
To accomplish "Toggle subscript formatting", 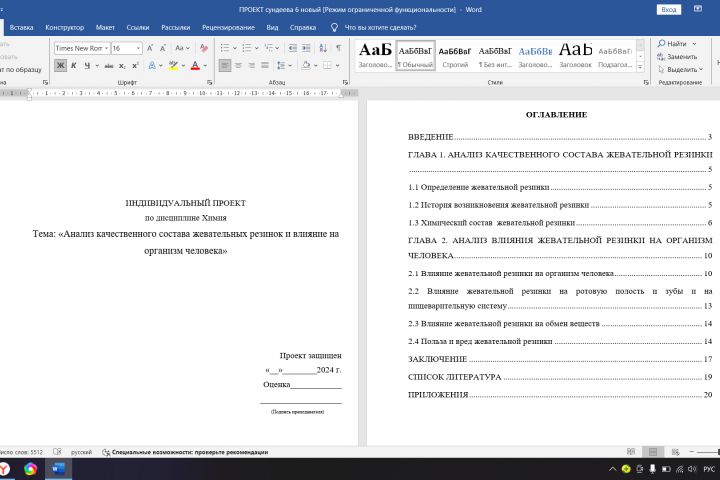I will point(122,66).
